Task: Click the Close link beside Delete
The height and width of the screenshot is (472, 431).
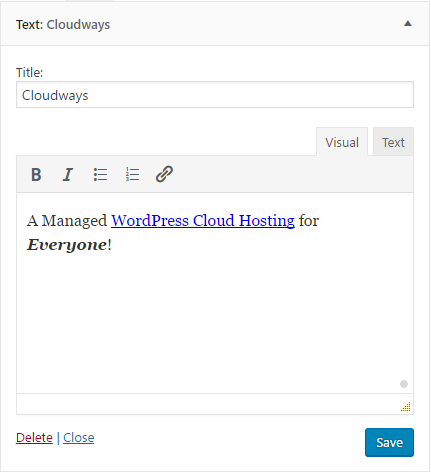Action: click(79, 437)
